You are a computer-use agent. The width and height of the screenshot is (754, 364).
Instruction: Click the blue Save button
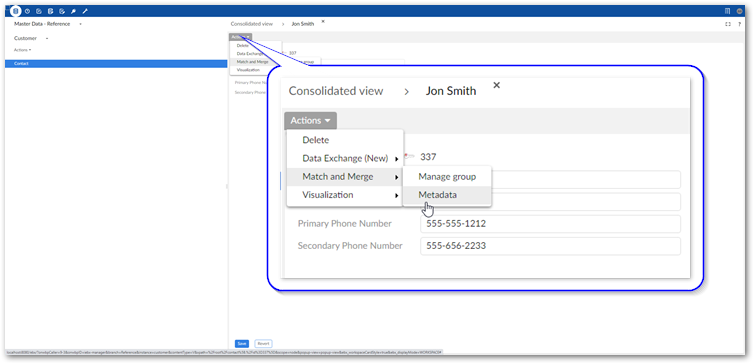pos(242,344)
